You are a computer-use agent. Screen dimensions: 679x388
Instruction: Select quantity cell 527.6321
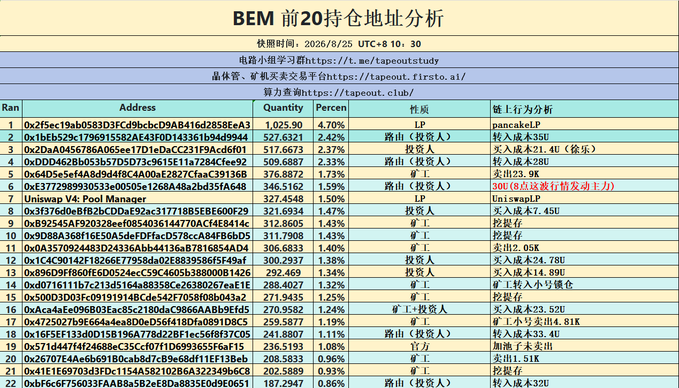(x=283, y=137)
